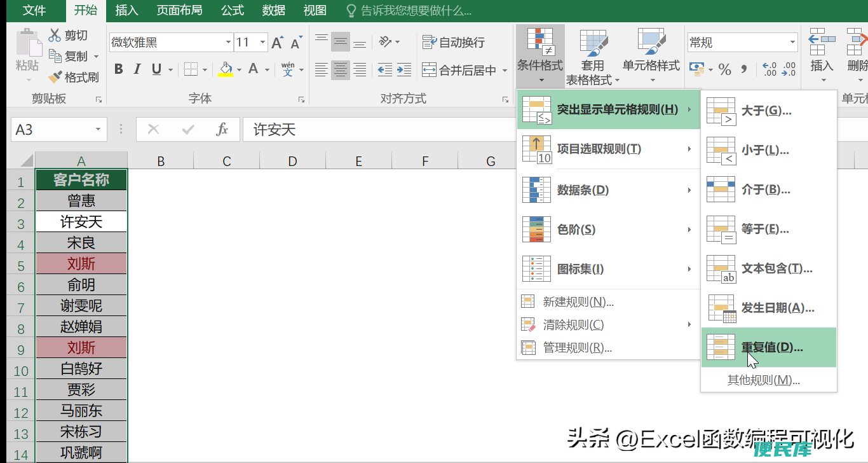Click the text orientation icon

385,42
